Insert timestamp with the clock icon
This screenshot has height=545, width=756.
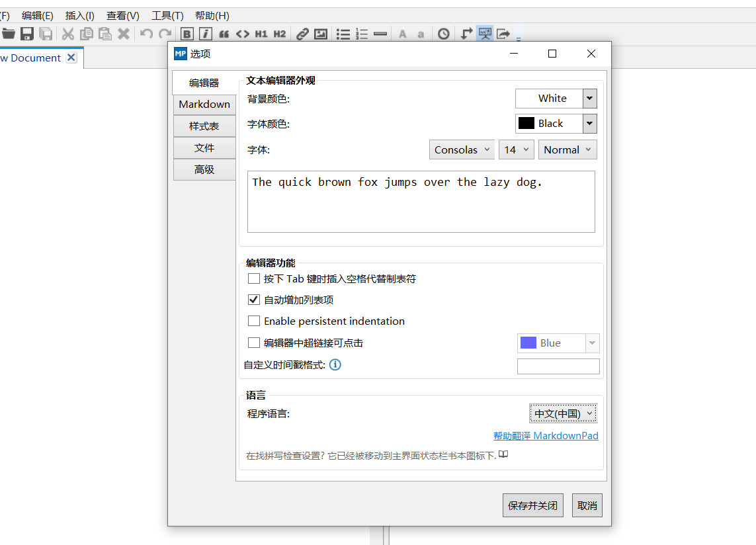[x=444, y=34]
